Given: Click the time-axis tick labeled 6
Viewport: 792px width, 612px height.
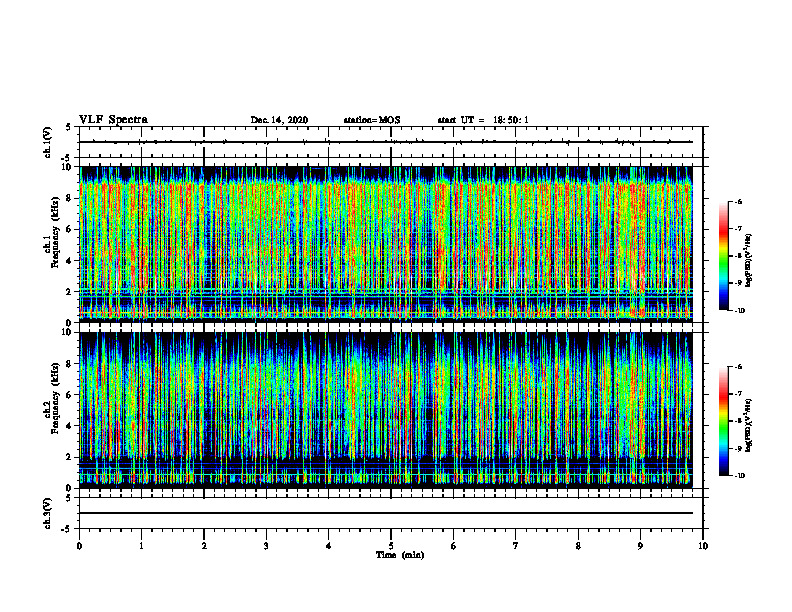Looking at the screenshot, I should (454, 546).
